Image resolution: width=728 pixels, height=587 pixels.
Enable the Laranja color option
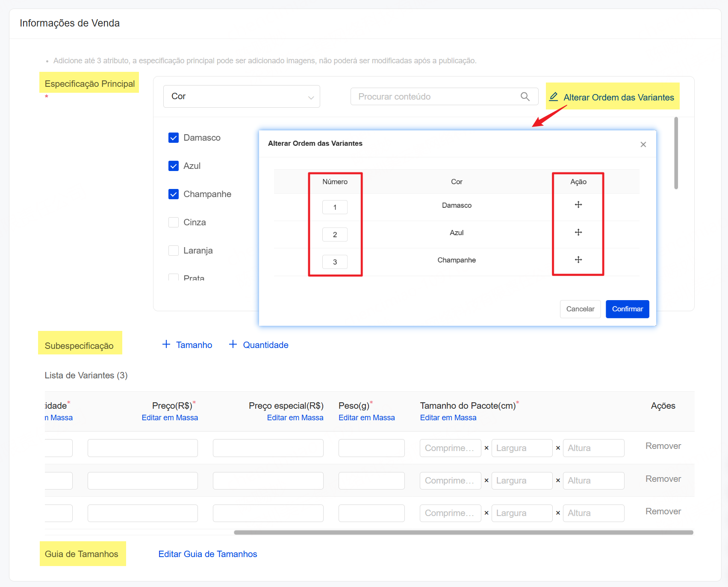pos(174,251)
